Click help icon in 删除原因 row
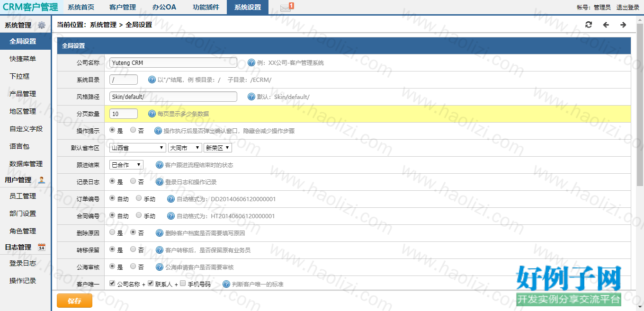Viewport: 644px width, 311px height. pos(160,233)
